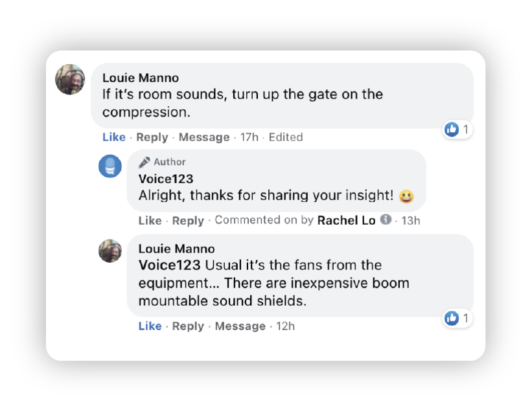This screenshot has height=404, width=532.
Task: Click the blue Voice123 microphone avatar
Action: click(x=110, y=166)
